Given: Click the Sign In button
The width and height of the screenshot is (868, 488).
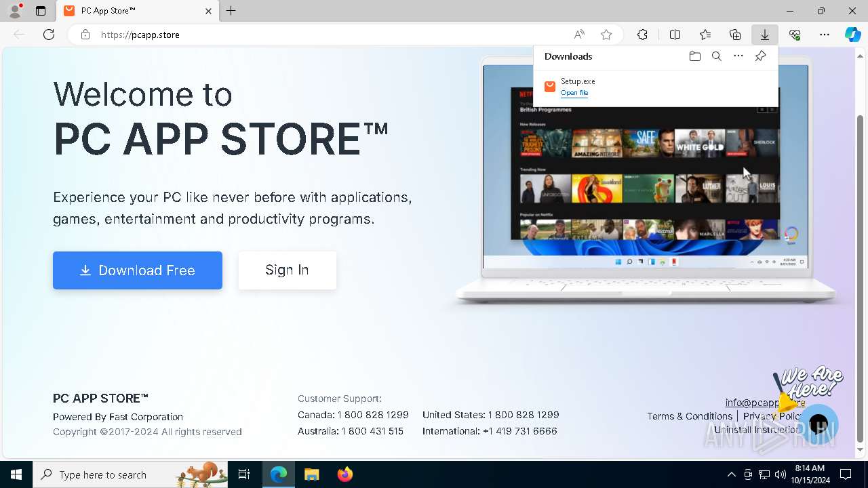Looking at the screenshot, I should tap(287, 270).
